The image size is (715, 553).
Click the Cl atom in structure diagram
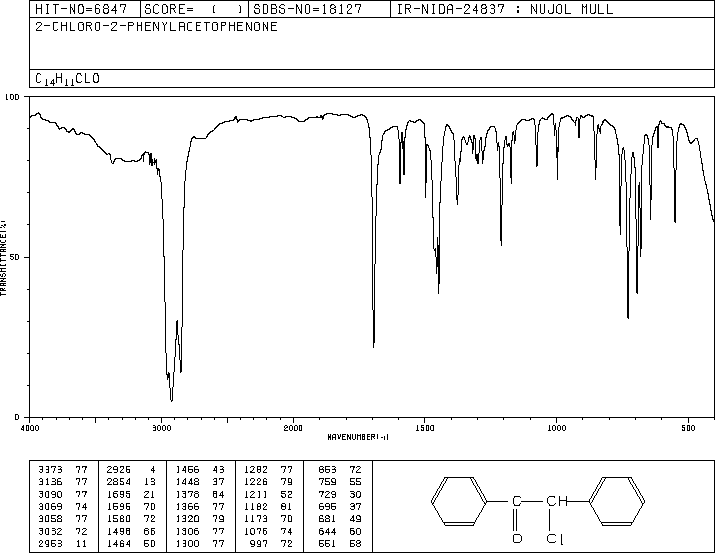point(555,539)
